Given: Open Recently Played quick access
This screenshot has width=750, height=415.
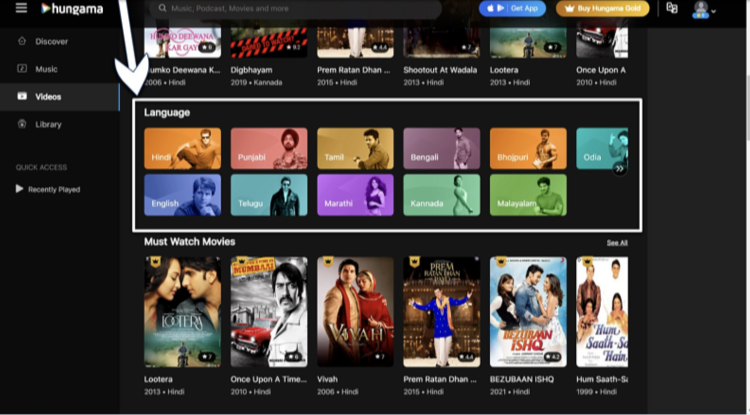Looking at the screenshot, I should tap(48, 189).
